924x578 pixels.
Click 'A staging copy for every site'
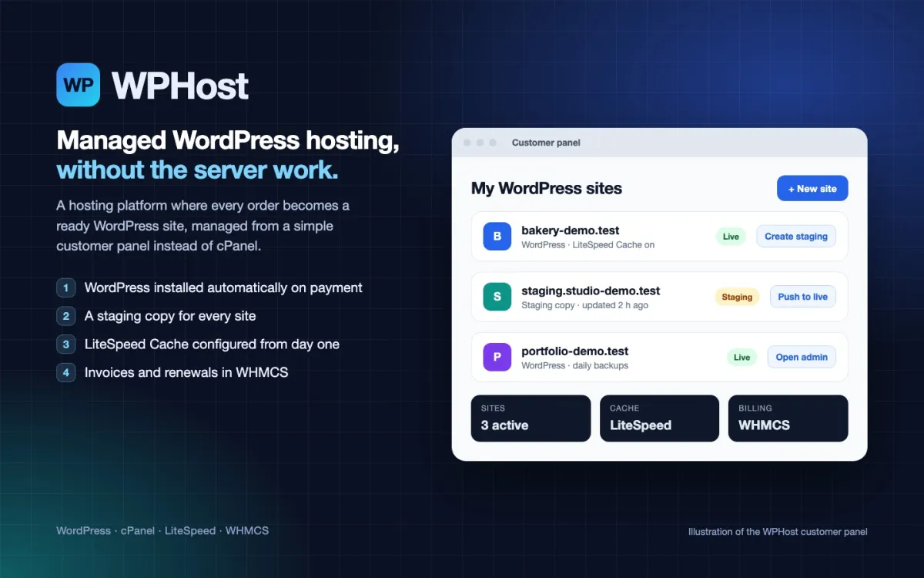170,316
